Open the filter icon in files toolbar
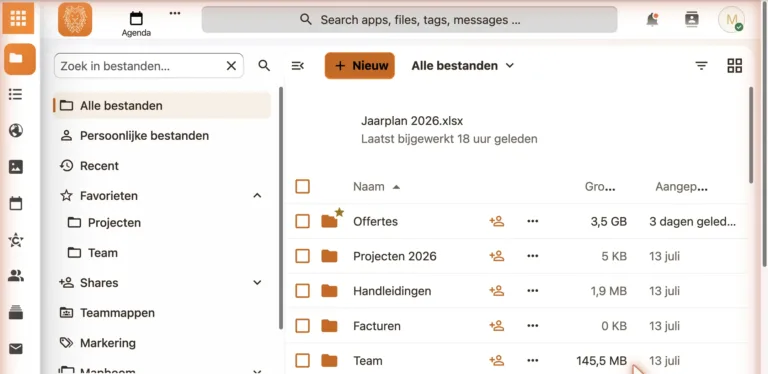The height and width of the screenshot is (374, 768). coord(701,66)
